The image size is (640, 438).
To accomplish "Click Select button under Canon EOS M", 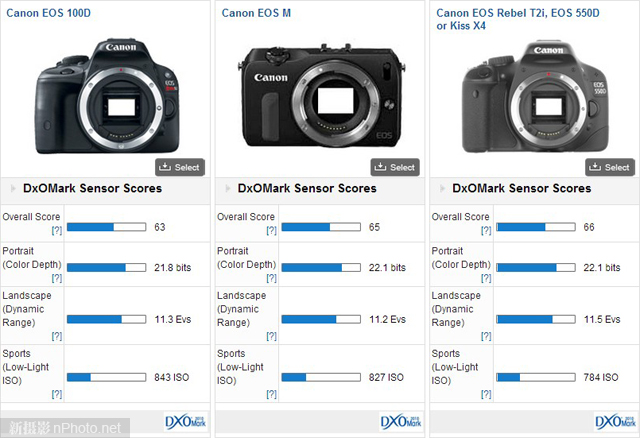I will [x=395, y=167].
